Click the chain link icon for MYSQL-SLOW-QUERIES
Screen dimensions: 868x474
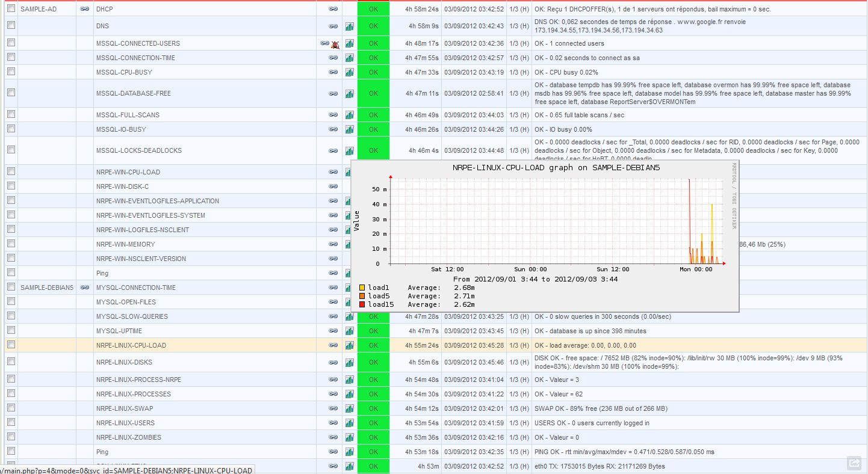point(333,317)
